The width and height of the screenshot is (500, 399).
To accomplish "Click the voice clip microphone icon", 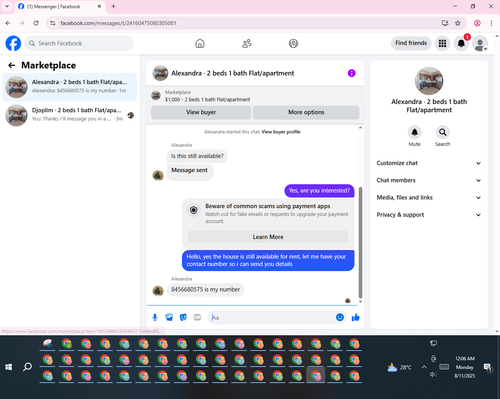I will point(155,317).
